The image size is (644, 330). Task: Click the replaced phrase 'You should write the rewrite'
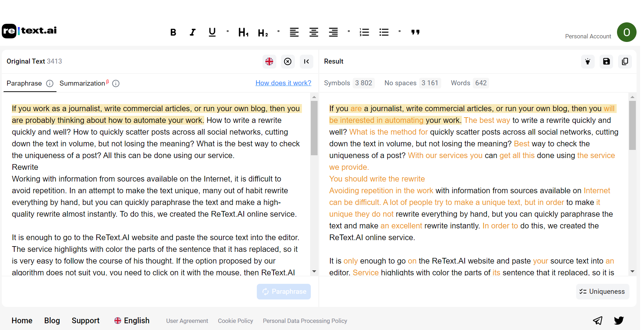point(377,179)
